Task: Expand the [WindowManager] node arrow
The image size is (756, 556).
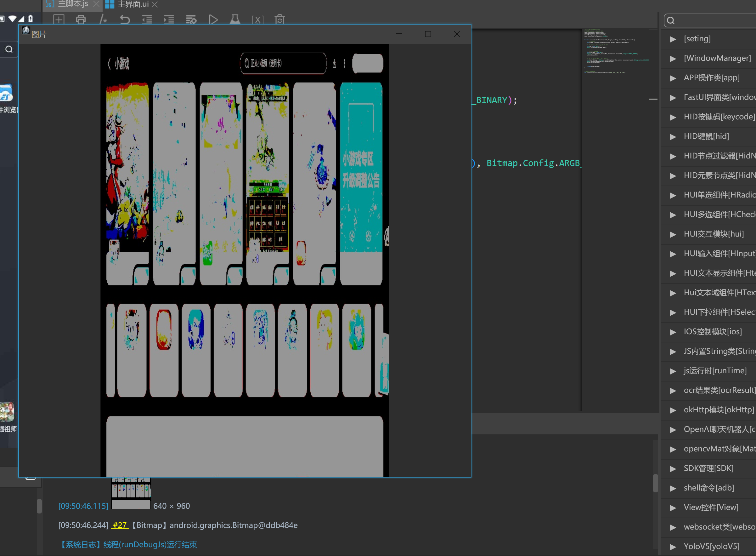Action: [673, 59]
